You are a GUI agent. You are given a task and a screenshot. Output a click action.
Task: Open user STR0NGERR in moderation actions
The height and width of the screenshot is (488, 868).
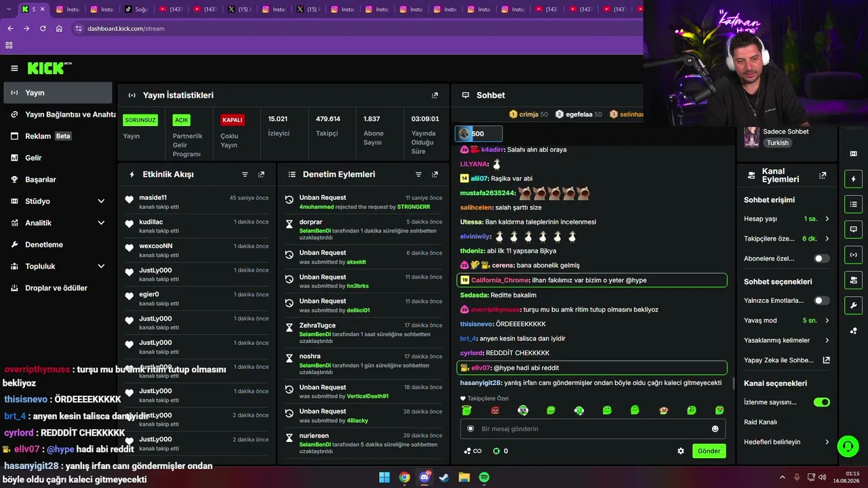[x=414, y=207]
